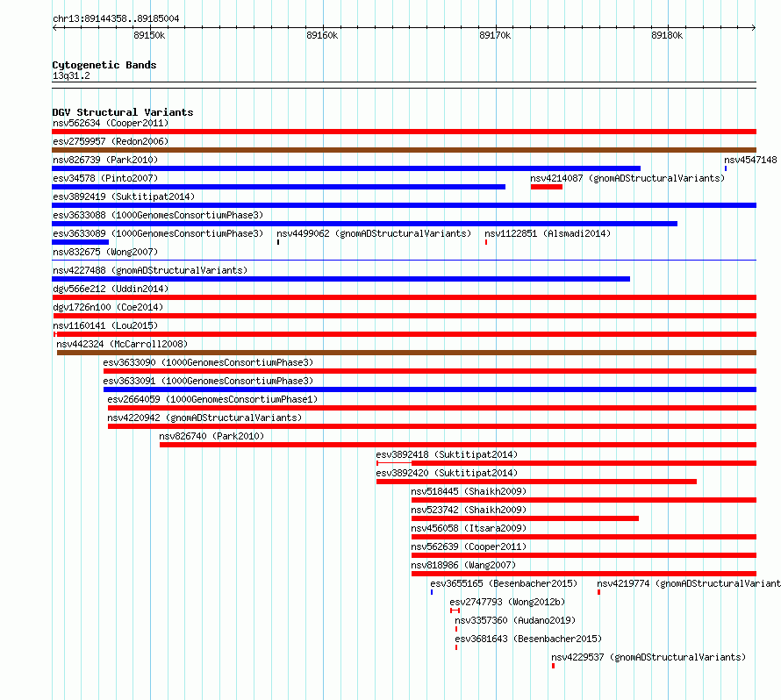Click the 89170k ruler tick label

point(495,35)
